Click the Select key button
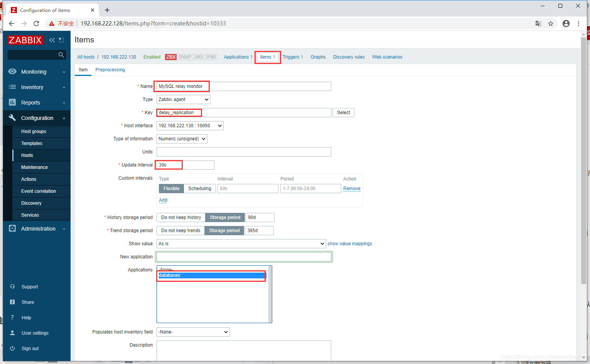This screenshot has width=590, height=364. [343, 113]
